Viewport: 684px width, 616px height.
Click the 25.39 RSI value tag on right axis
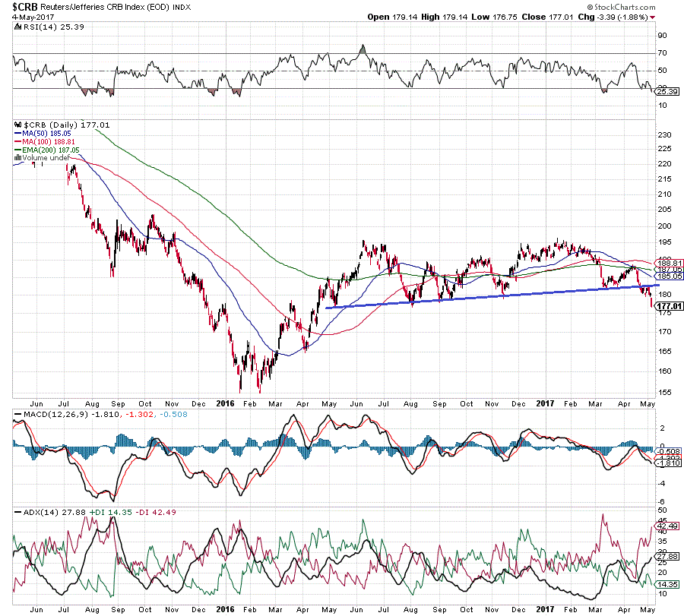[x=667, y=91]
